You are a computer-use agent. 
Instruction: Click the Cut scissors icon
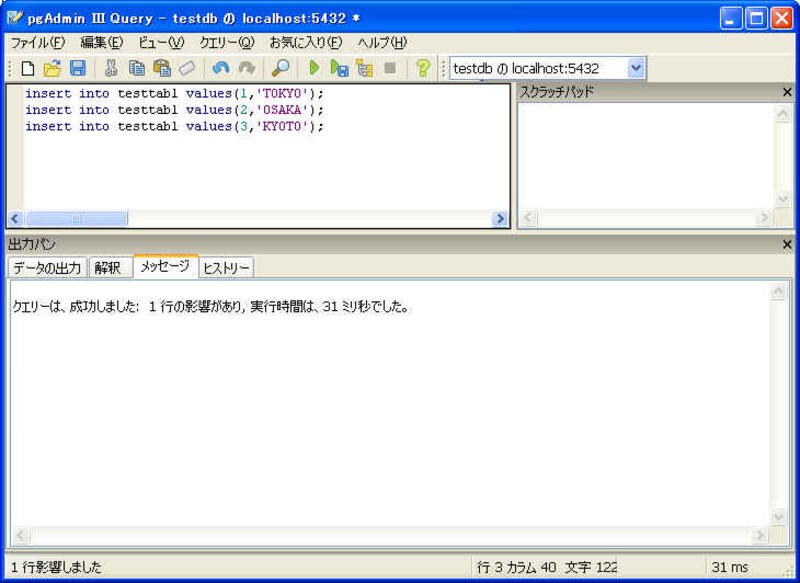pos(111,69)
